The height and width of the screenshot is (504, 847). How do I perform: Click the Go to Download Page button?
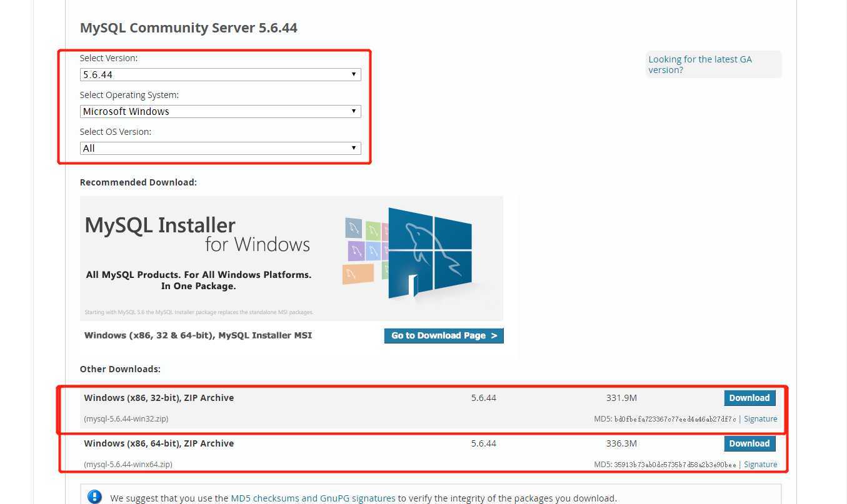point(444,335)
